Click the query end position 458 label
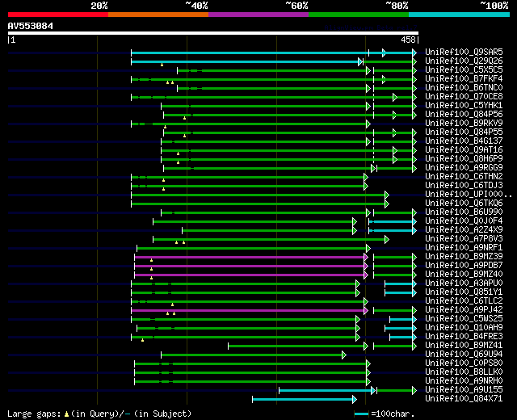 coord(408,40)
